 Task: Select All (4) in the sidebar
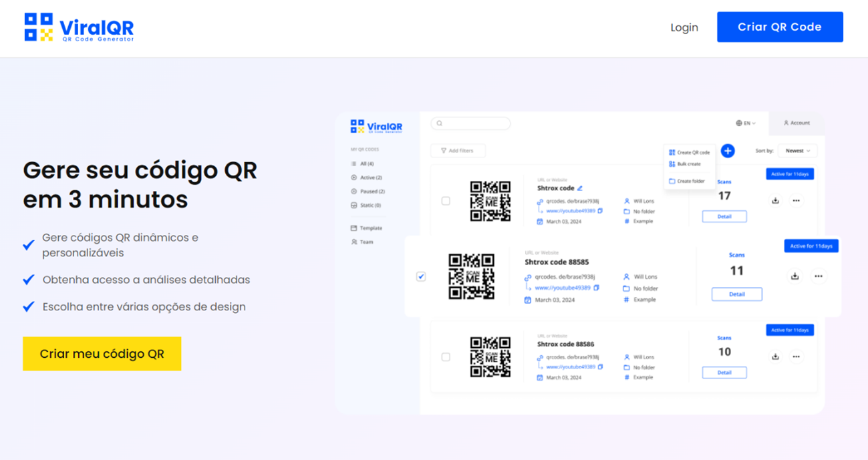click(362, 164)
